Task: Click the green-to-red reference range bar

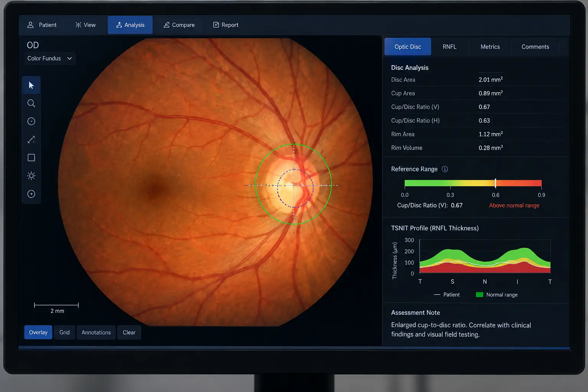Action: click(473, 183)
